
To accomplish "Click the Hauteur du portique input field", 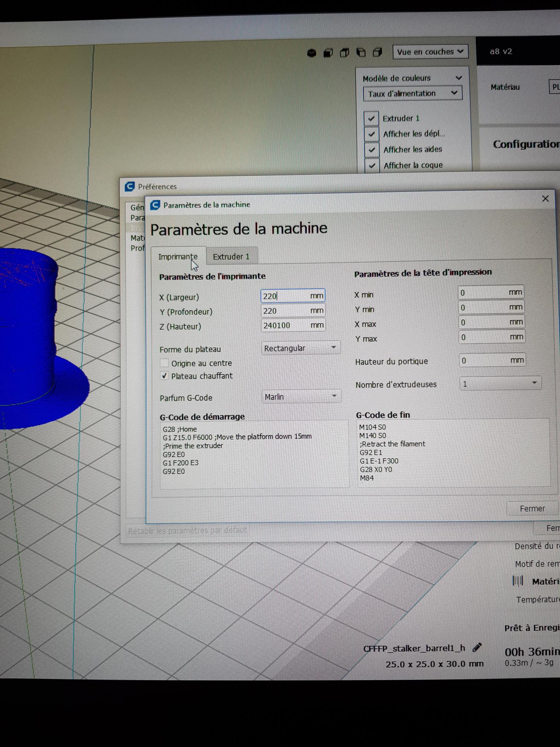I will pyautogui.click(x=492, y=360).
